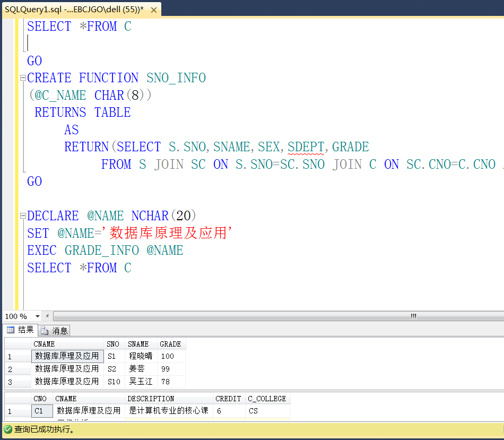Click the messages icon on the 消息 tab
This screenshot has height=440, width=504.
coord(45,330)
